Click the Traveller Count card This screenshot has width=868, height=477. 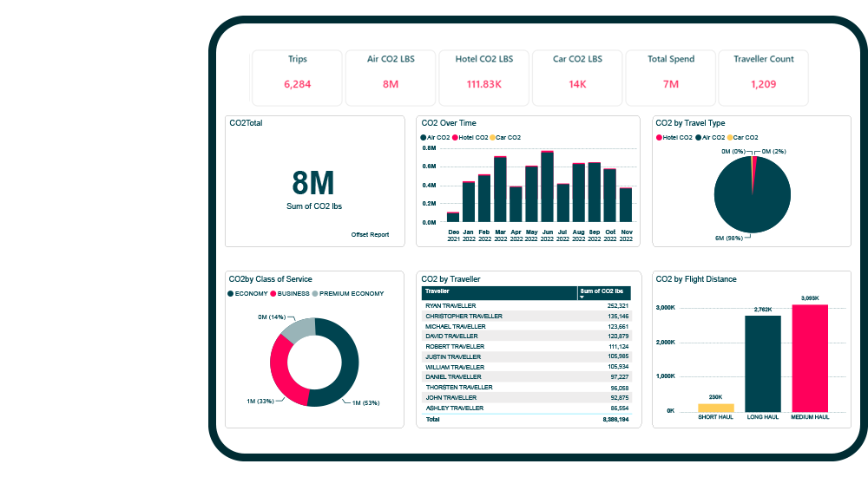[763, 77]
